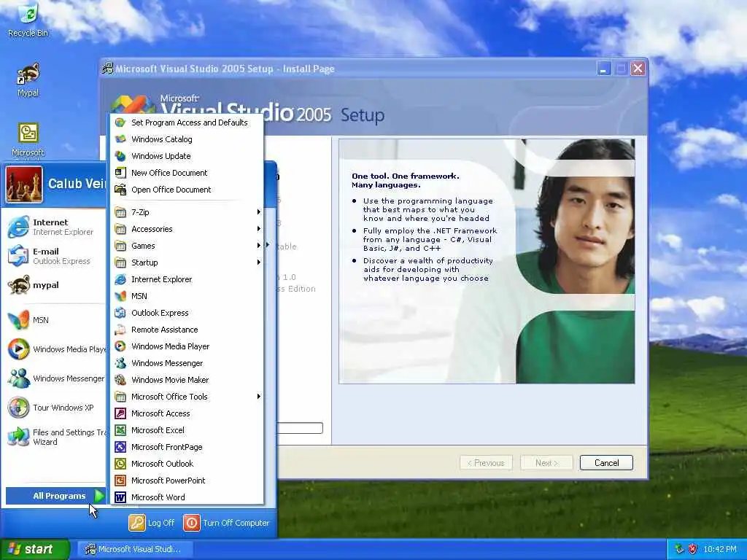Expand the Startup submenu arrow

259,262
